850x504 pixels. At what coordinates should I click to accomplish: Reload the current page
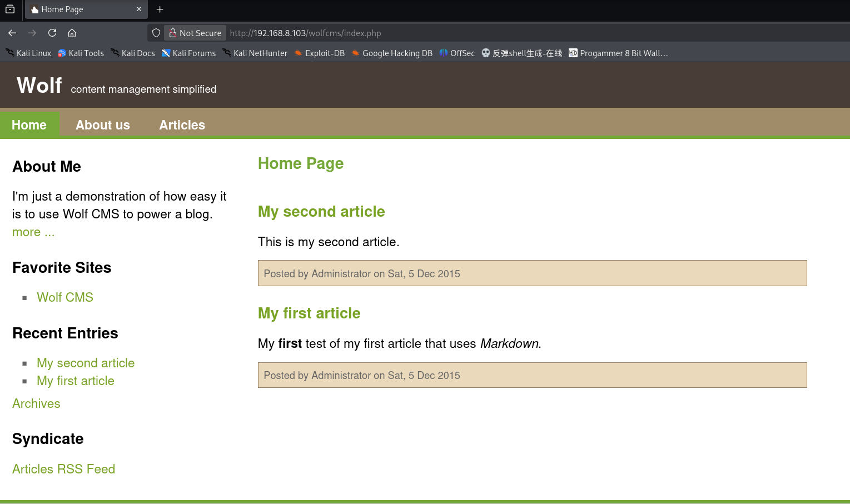52,33
